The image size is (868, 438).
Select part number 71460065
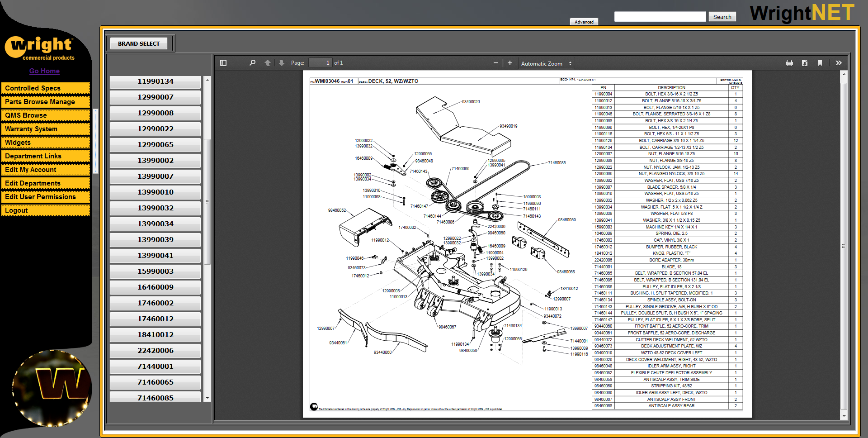point(156,382)
